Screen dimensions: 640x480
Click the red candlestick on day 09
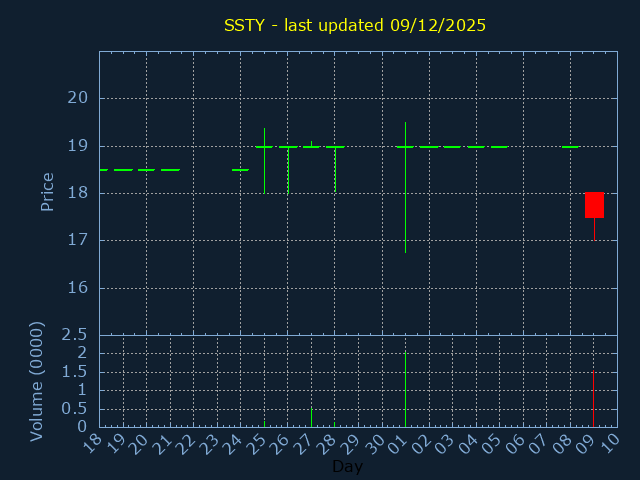coord(594,204)
